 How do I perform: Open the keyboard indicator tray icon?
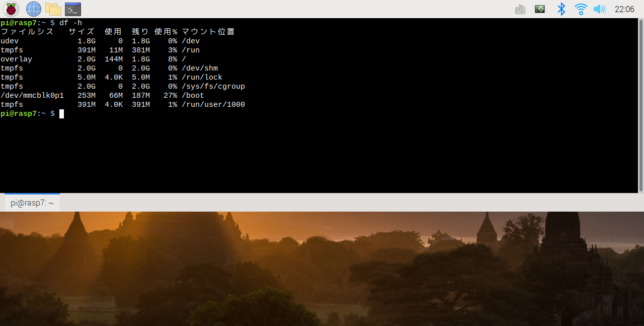520,9
